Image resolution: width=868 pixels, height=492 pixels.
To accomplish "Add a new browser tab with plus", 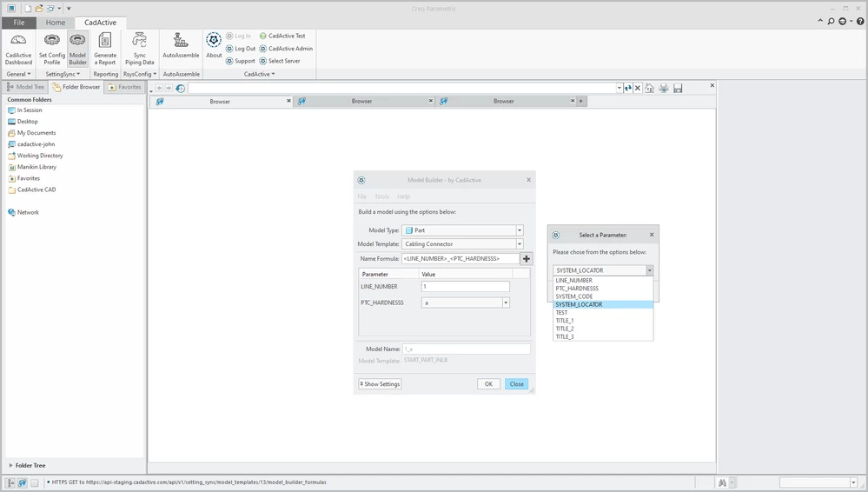I will (580, 102).
